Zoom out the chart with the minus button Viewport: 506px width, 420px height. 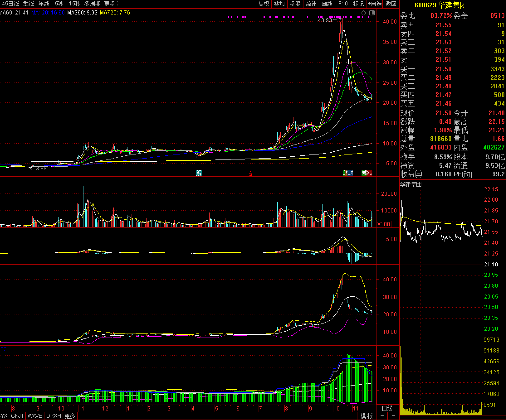[393, 416]
